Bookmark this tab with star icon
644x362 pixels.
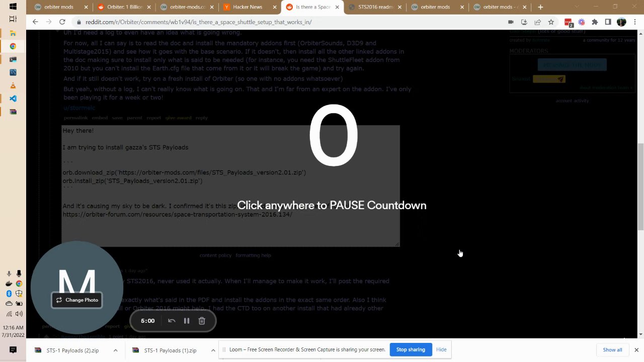click(551, 22)
